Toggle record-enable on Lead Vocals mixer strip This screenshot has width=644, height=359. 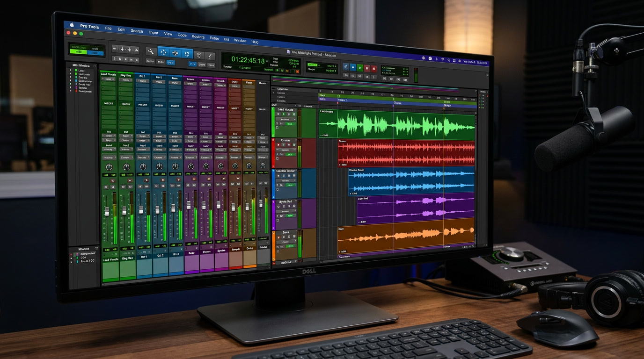point(113,180)
